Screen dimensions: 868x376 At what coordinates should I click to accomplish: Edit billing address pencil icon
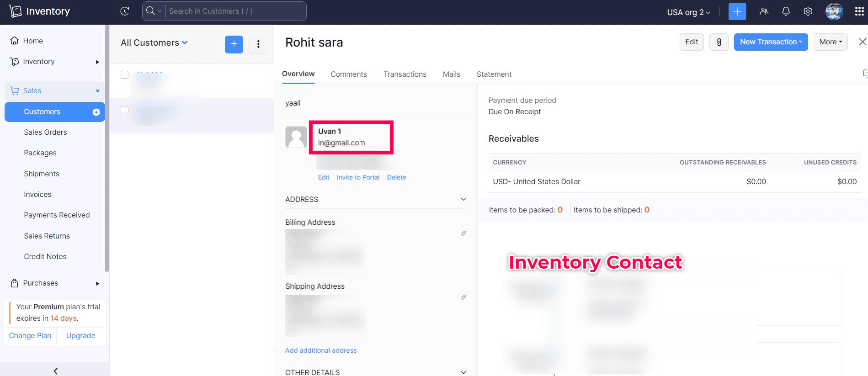pos(463,233)
